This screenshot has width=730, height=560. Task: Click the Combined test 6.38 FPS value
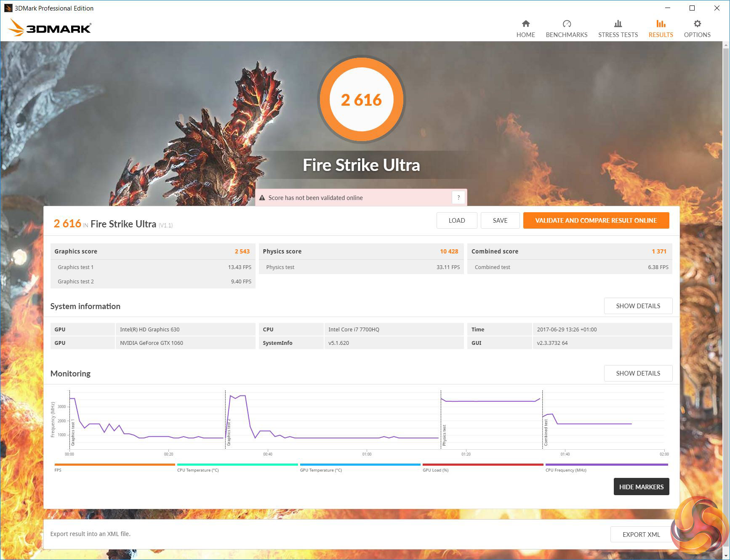[658, 267]
